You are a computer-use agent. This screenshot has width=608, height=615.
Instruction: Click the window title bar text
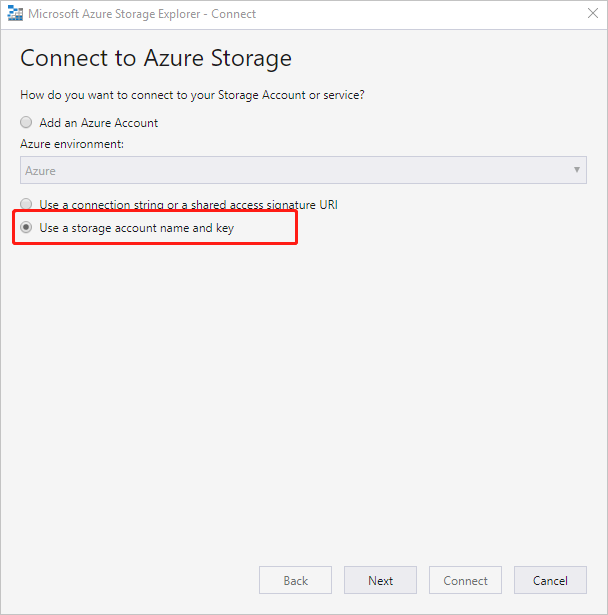141,14
